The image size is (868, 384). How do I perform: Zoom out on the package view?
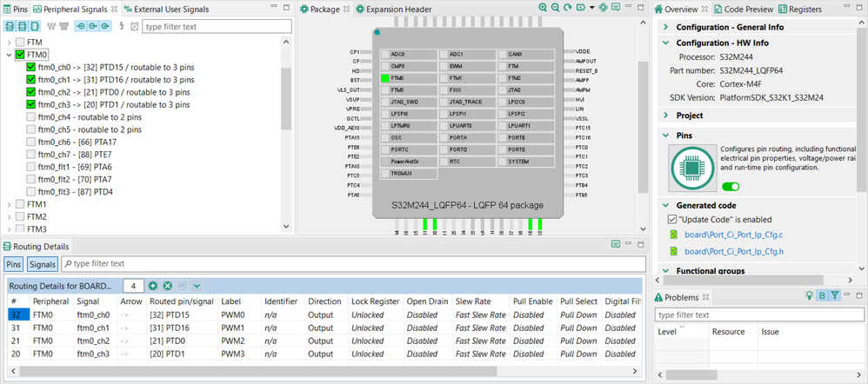tap(555, 8)
